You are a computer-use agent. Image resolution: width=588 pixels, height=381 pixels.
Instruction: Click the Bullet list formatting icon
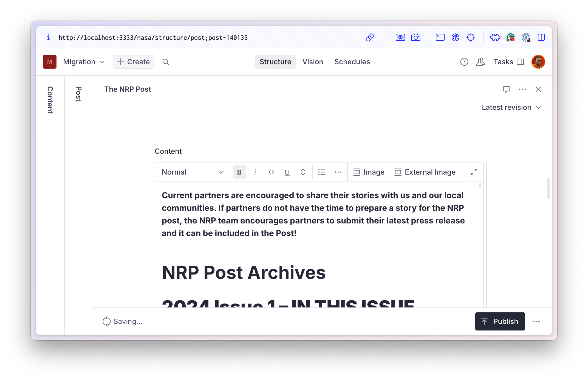tap(322, 172)
